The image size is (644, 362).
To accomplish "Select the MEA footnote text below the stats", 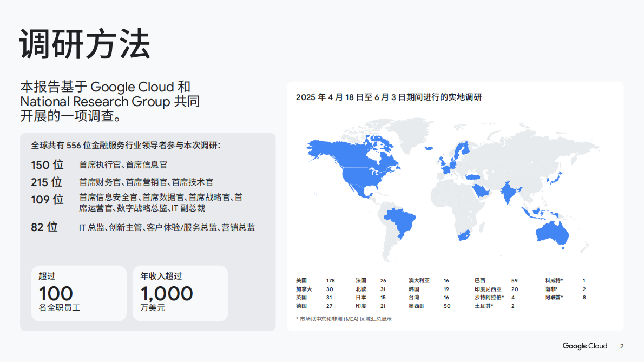I will [x=344, y=320].
